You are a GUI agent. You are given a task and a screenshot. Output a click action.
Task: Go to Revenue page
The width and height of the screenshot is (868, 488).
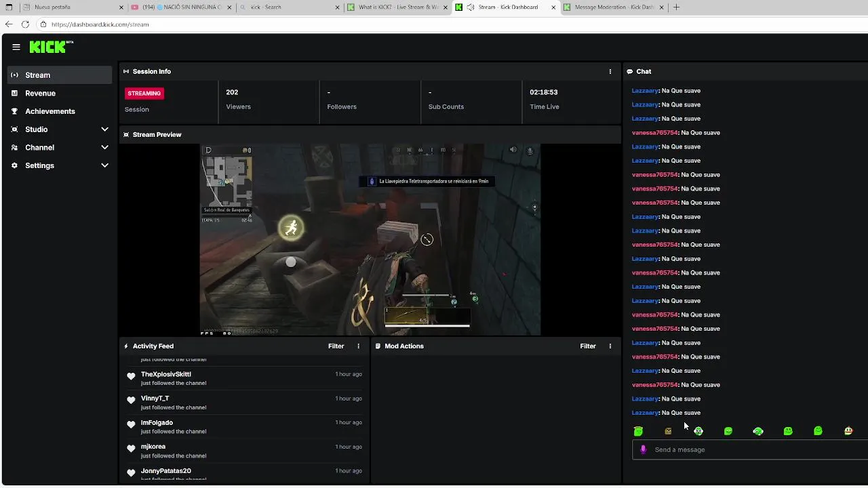coord(60,94)
